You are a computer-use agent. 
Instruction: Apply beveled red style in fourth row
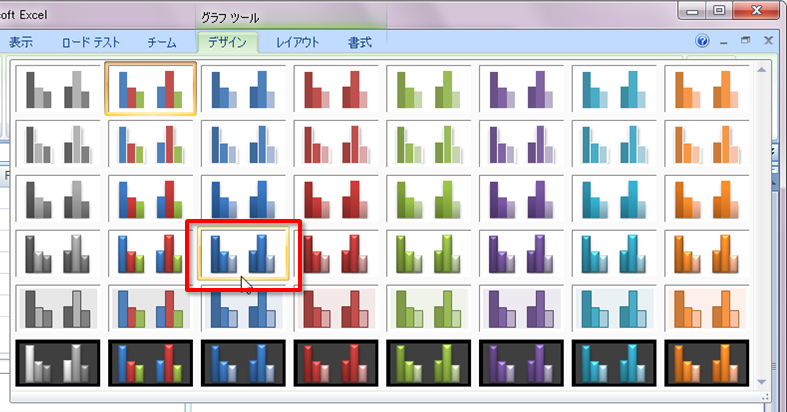336,253
